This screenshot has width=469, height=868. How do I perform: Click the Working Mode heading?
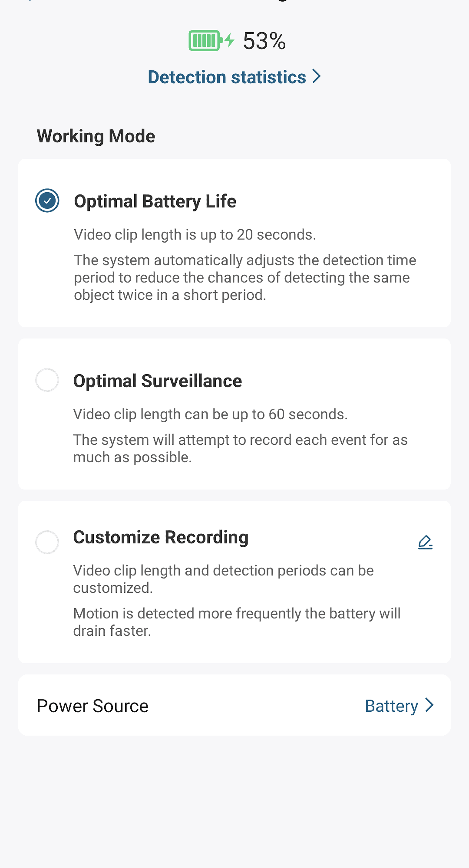click(x=96, y=136)
